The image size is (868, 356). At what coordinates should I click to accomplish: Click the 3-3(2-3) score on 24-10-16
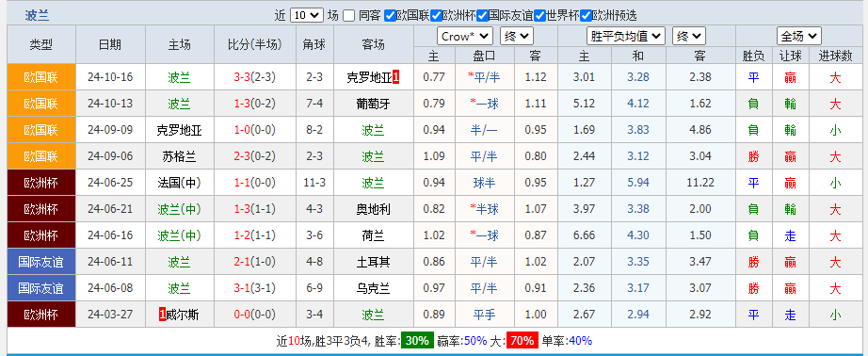[x=254, y=77]
